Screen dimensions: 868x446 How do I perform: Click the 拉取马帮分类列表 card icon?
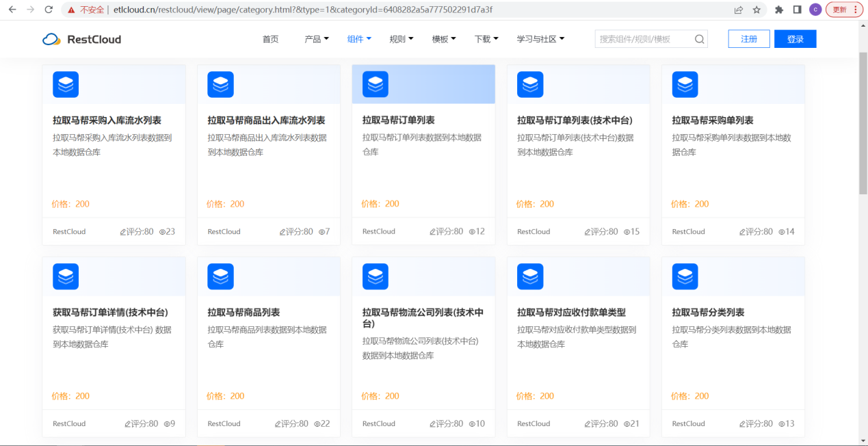tap(685, 276)
